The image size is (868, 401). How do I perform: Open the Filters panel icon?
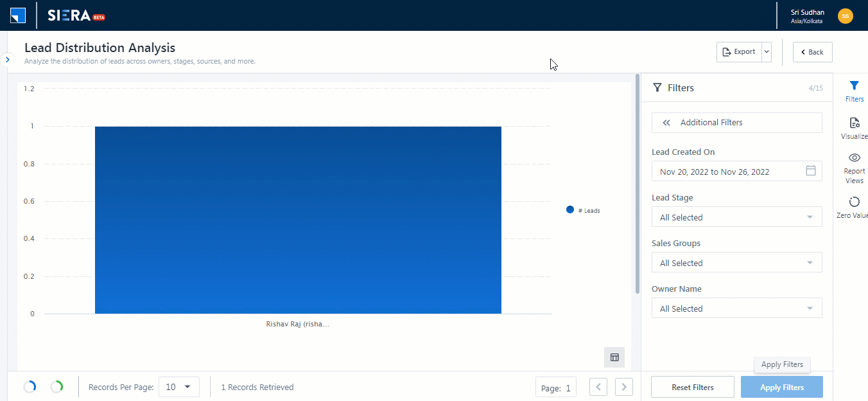[854, 86]
